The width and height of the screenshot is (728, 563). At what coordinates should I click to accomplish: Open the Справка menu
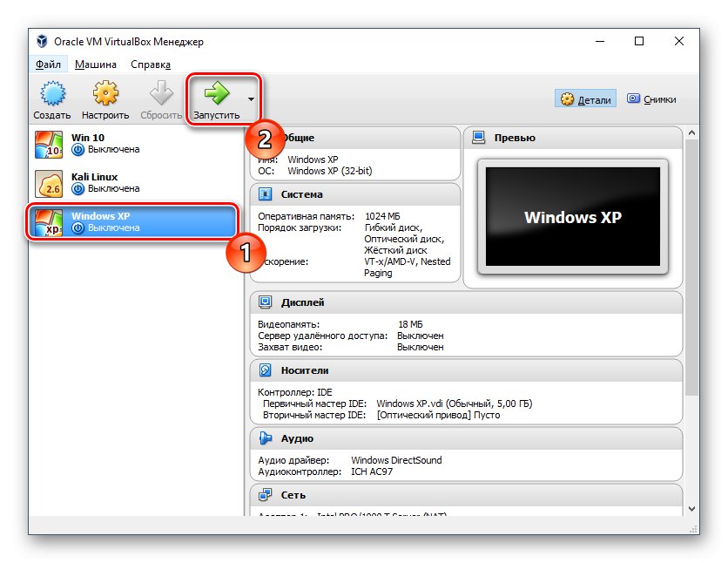[x=151, y=64]
